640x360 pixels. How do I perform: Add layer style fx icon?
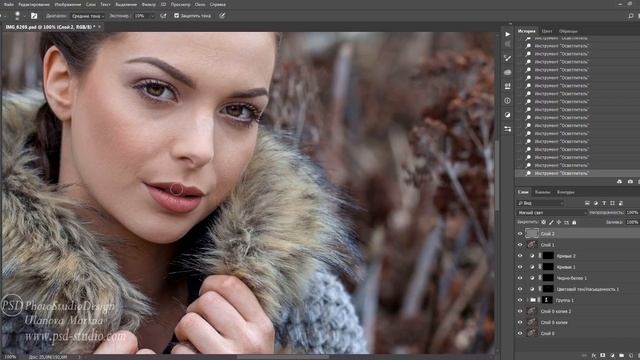coord(593,356)
